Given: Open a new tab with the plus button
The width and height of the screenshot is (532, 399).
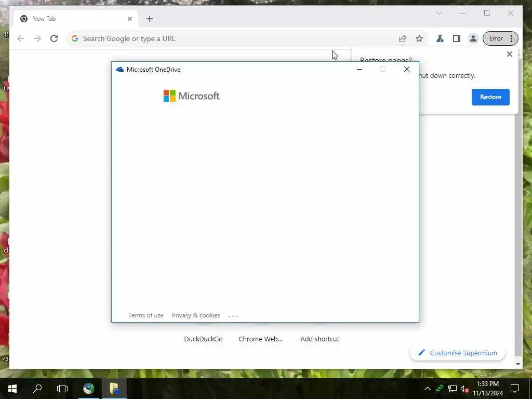Looking at the screenshot, I should click(150, 19).
